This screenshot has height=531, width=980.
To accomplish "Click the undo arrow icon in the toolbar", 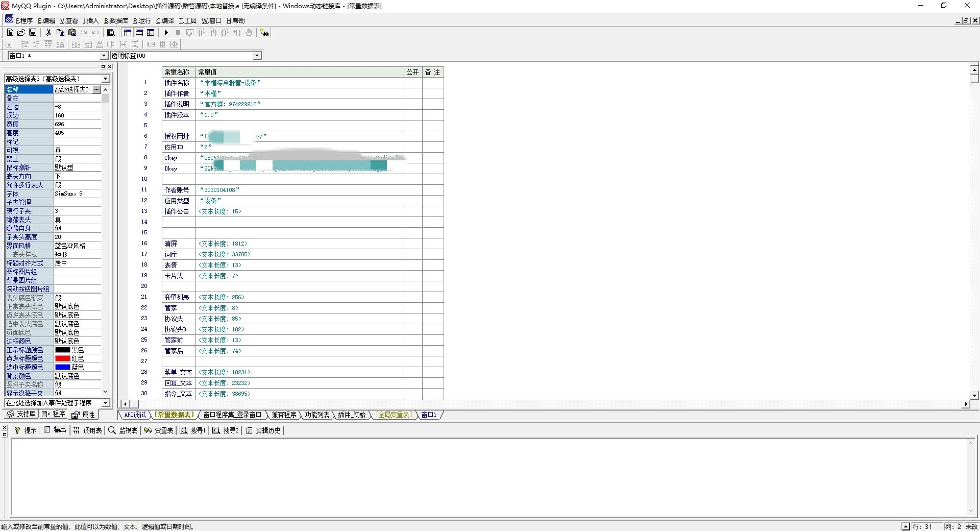I will pyautogui.click(x=95, y=33).
